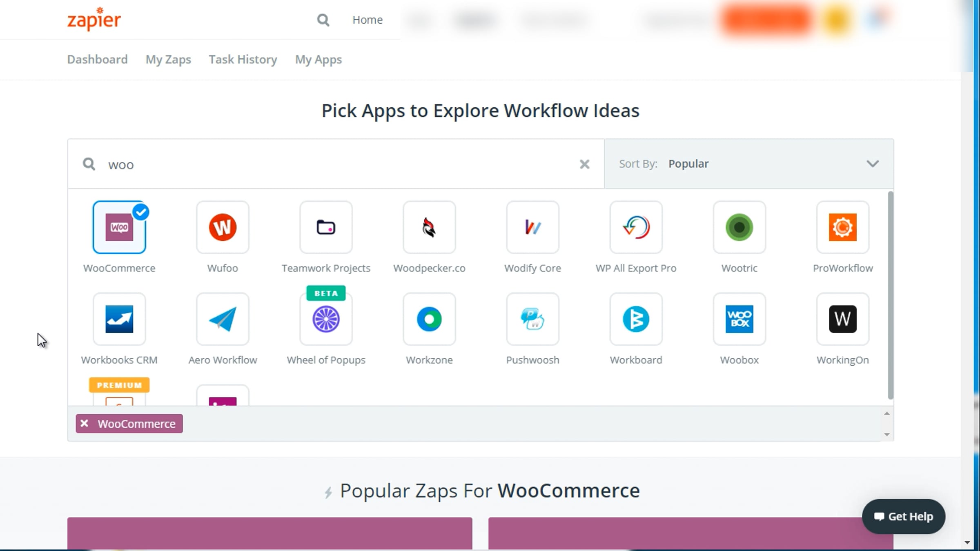
Task: Remove the WooCommerce tag chip
Action: (x=85, y=424)
